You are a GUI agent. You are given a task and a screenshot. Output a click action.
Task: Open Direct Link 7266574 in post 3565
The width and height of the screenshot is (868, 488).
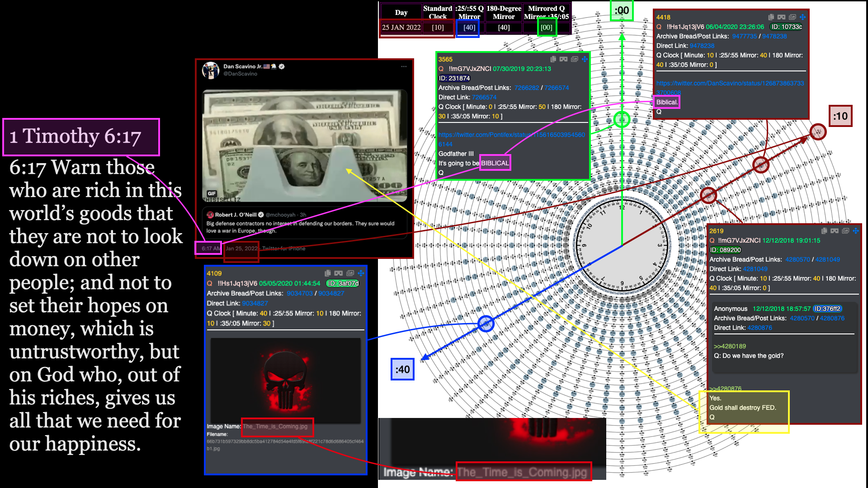tap(484, 97)
